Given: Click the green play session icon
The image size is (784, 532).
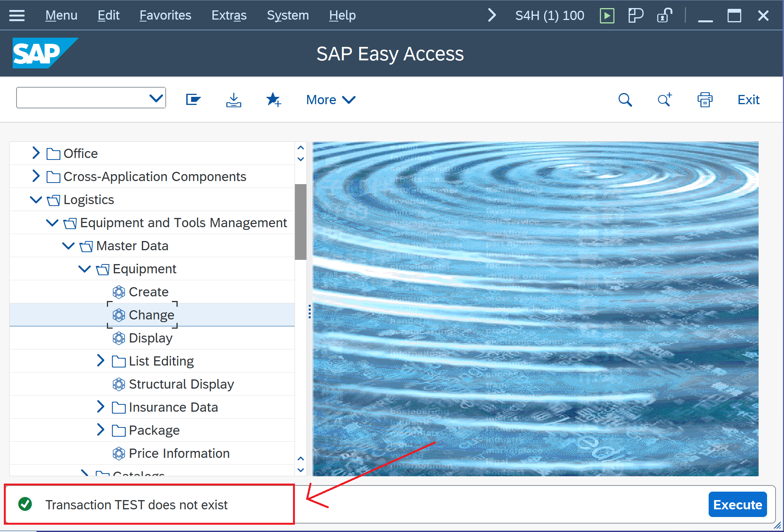Looking at the screenshot, I should [x=607, y=16].
